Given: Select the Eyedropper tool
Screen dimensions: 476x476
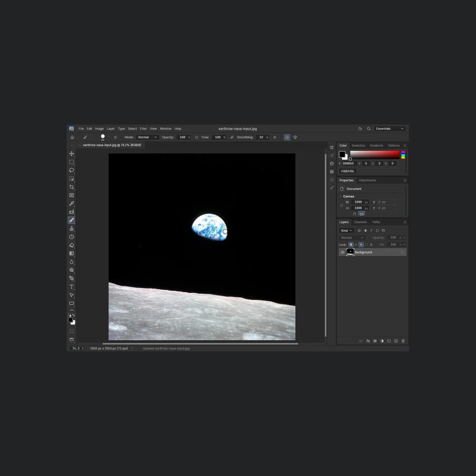Looking at the screenshot, I should [x=72, y=203].
